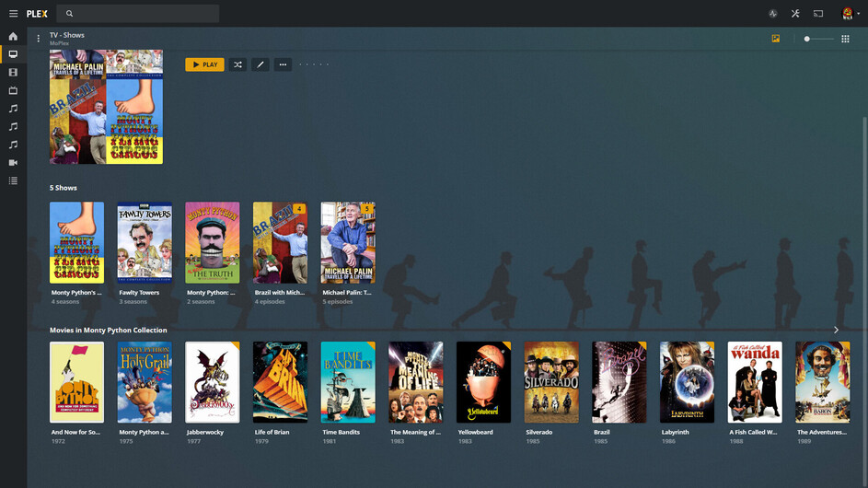Click the collection poster collage
This screenshot has height=488, width=868.
(106, 107)
